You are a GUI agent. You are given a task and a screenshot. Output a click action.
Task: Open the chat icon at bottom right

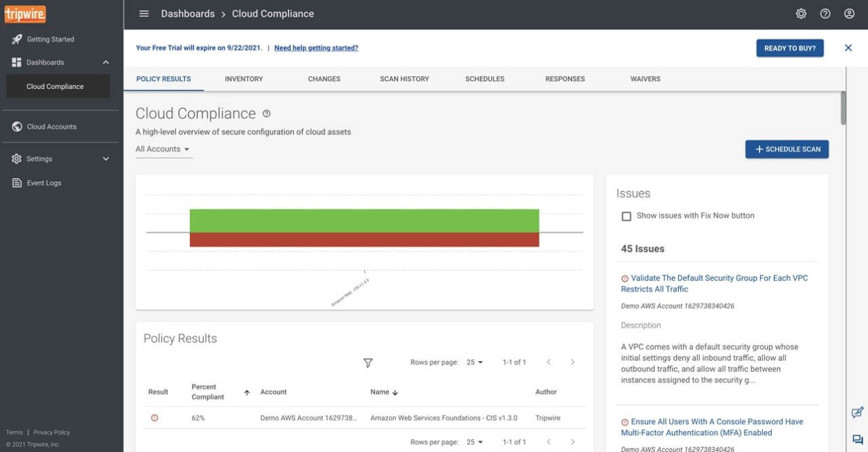(857, 439)
